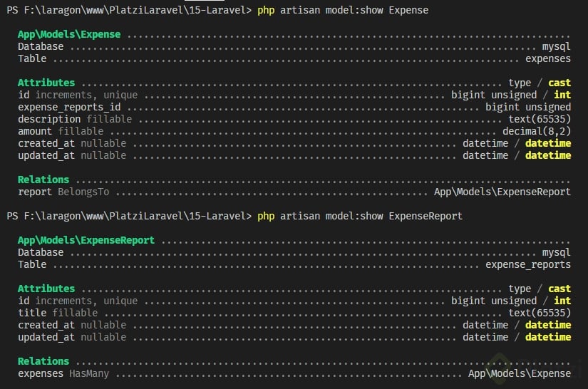
Task: Click the green App\Models\ExpenseReport section heading
Action: 86,240
